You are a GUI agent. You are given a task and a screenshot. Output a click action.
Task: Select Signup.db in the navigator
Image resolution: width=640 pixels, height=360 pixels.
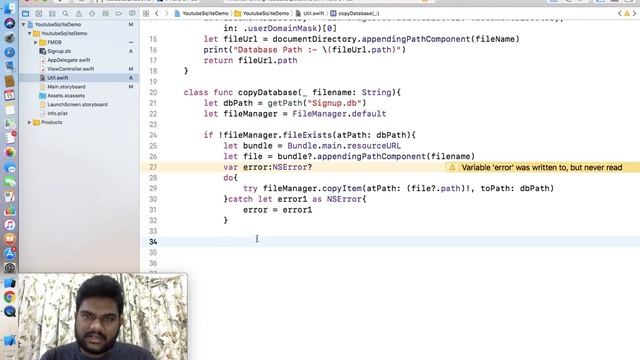point(59,51)
